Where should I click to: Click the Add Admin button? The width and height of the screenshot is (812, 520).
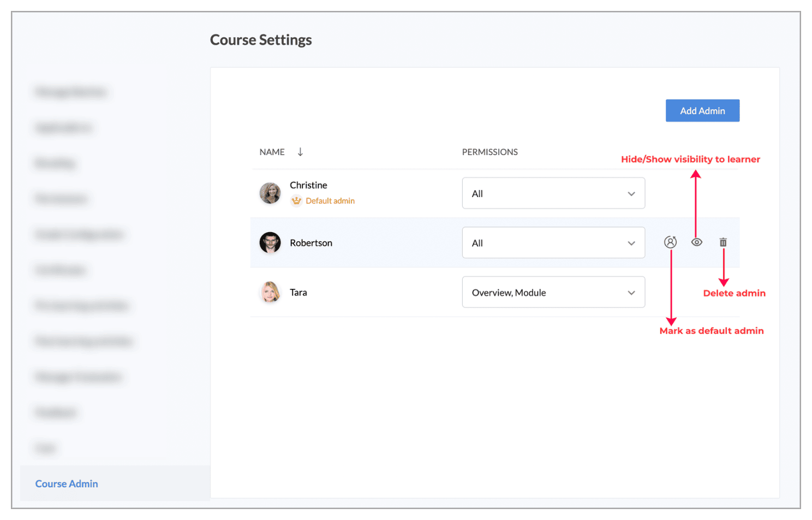click(x=702, y=110)
